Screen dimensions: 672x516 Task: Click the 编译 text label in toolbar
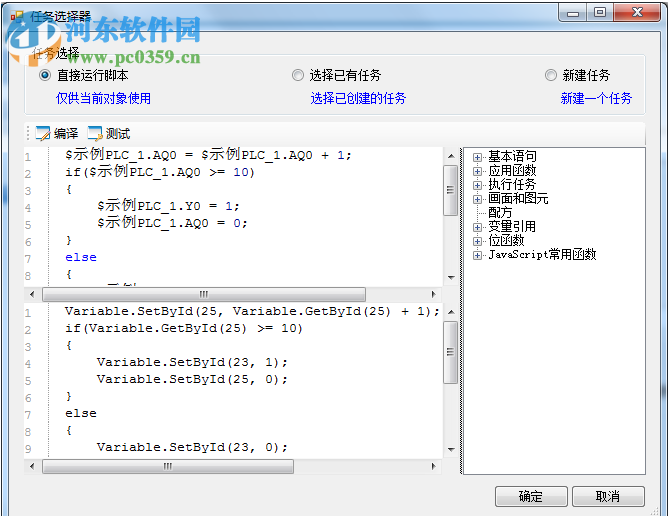pos(66,134)
